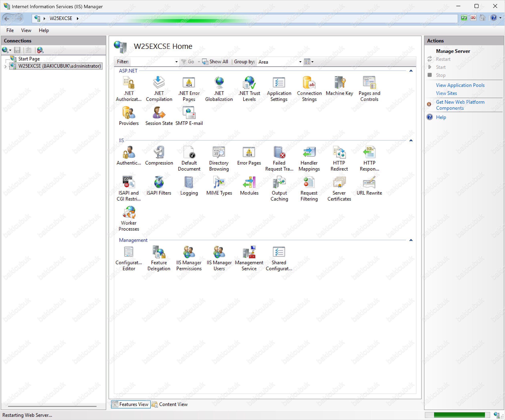Switch to Features View tab

click(131, 404)
